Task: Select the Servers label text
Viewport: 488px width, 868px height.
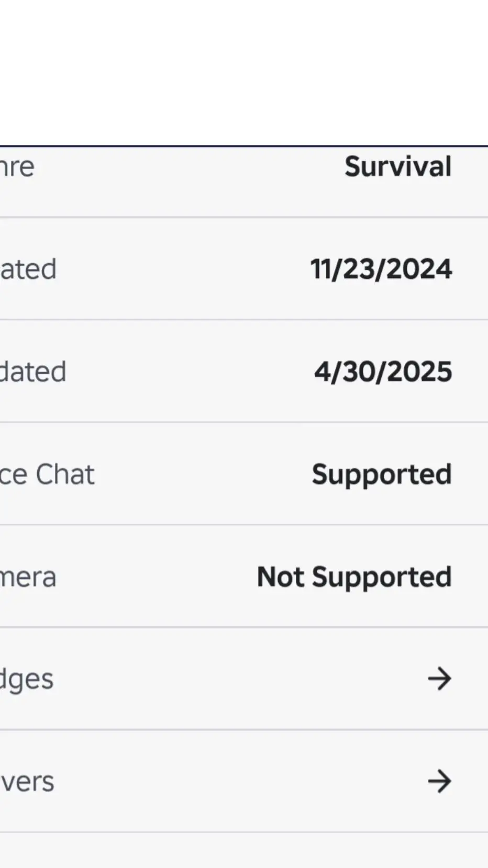Action: click(27, 782)
